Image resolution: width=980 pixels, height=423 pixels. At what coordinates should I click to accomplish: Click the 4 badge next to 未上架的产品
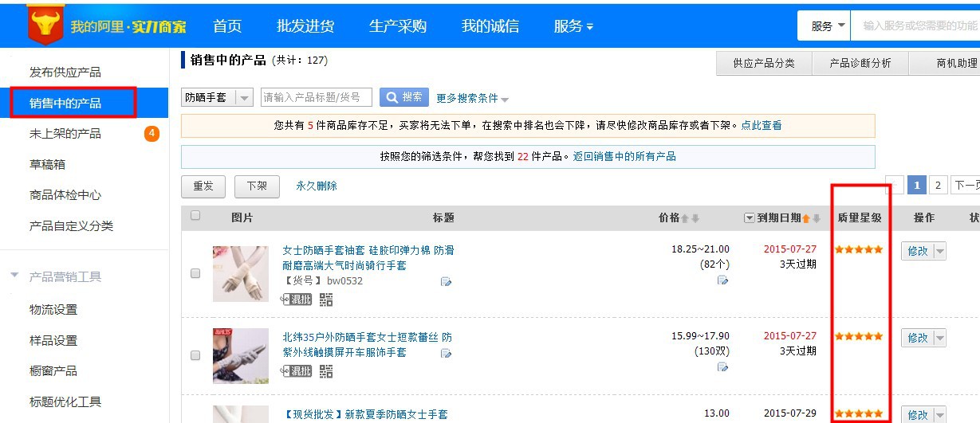152,133
